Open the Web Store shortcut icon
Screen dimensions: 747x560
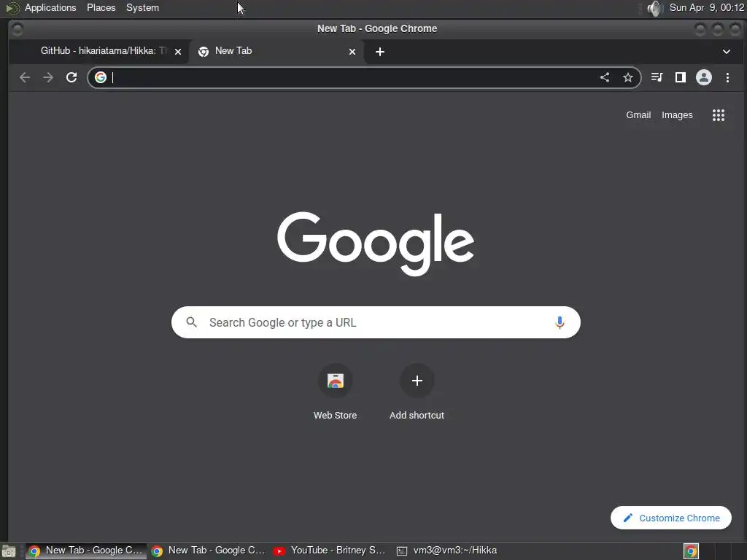click(x=336, y=381)
